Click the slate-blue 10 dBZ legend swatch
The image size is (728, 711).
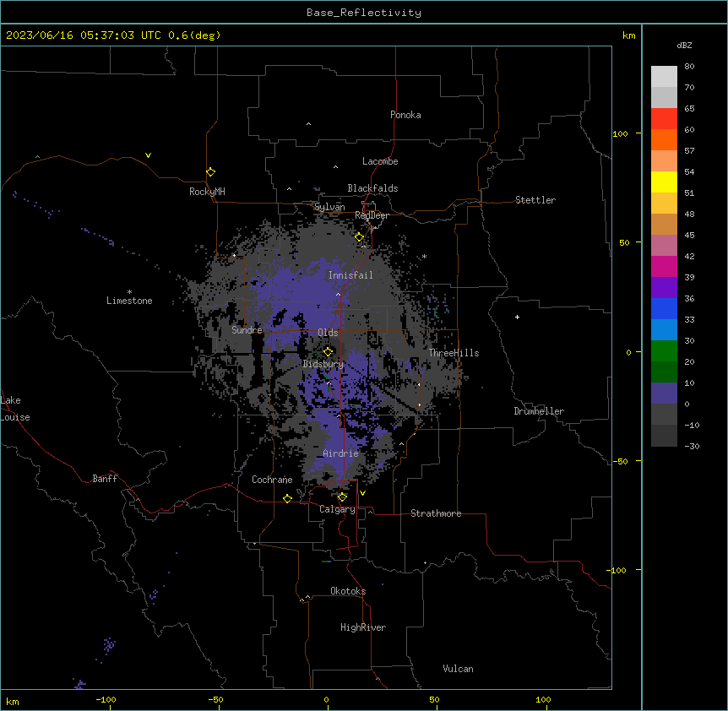coord(664,393)
